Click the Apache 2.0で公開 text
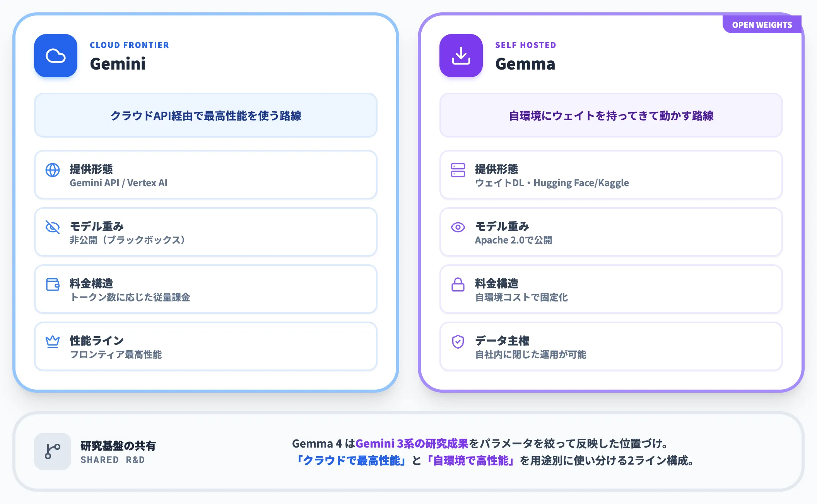This screenshot has width=817, height=504. click(513, 240)
